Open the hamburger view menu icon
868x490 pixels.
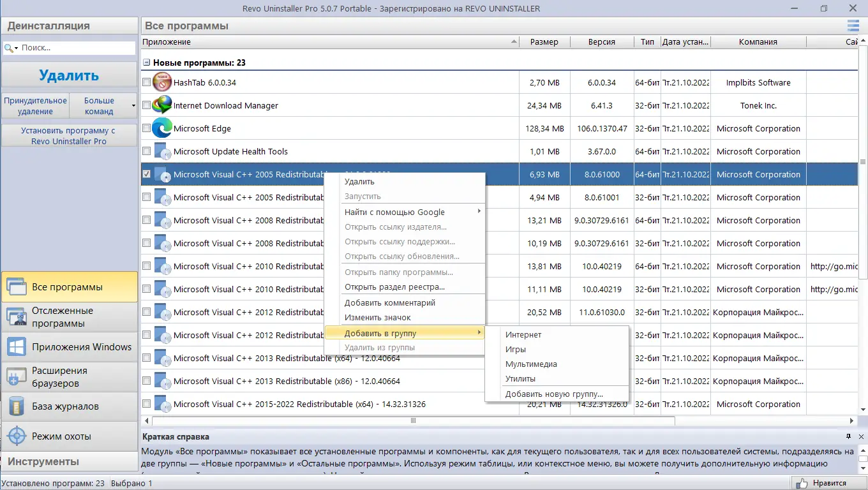pyautogui.click(x=853, y=26)
